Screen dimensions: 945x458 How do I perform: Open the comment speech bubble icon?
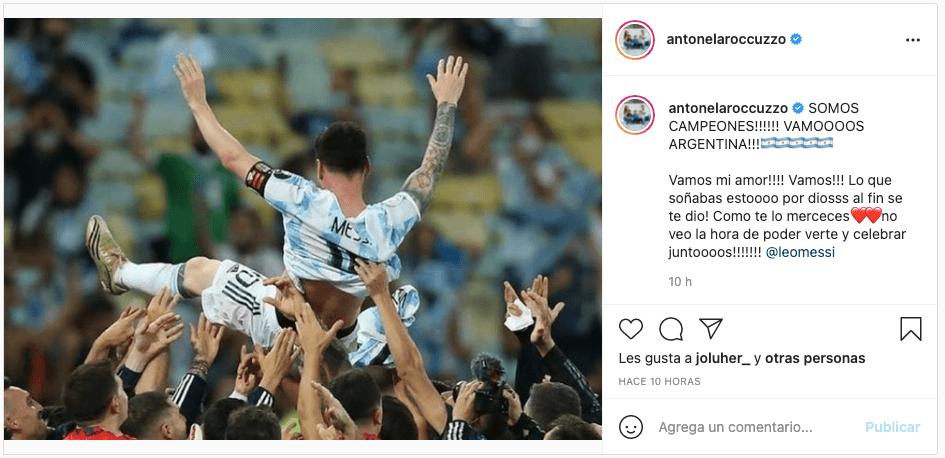[x=671, y=329]
